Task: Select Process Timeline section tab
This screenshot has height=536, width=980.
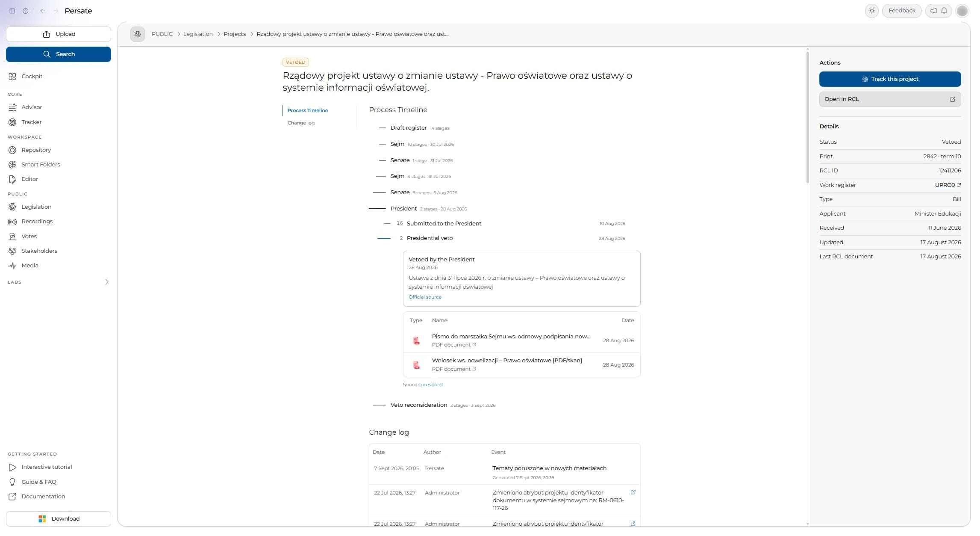Action: pyautogui.click(x=307, y=111)
